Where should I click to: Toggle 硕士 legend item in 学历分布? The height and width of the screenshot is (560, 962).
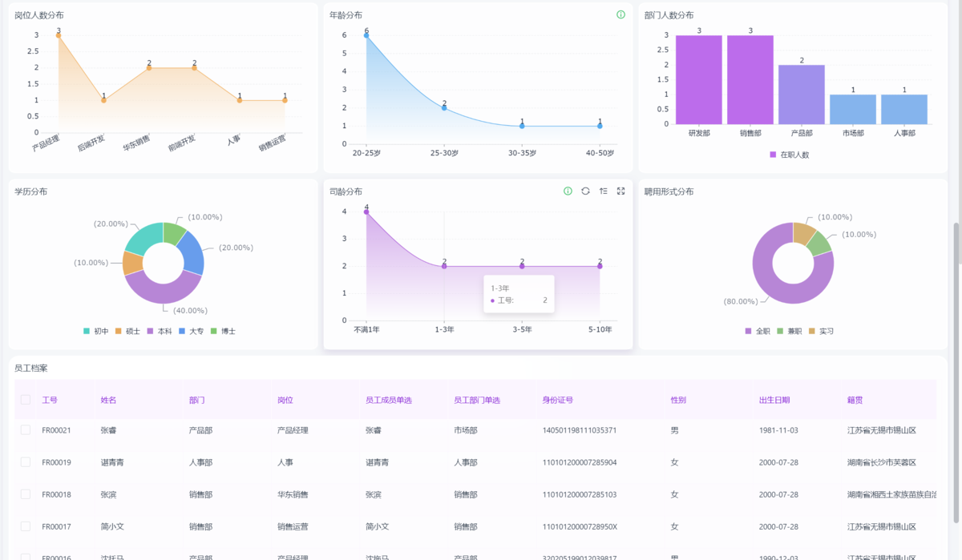(128, 331)
